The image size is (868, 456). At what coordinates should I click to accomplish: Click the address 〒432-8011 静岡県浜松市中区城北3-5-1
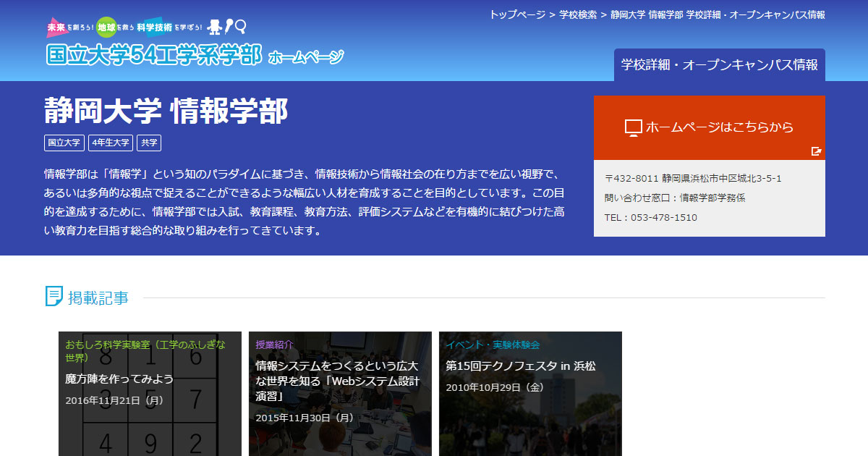click(693, 178)
